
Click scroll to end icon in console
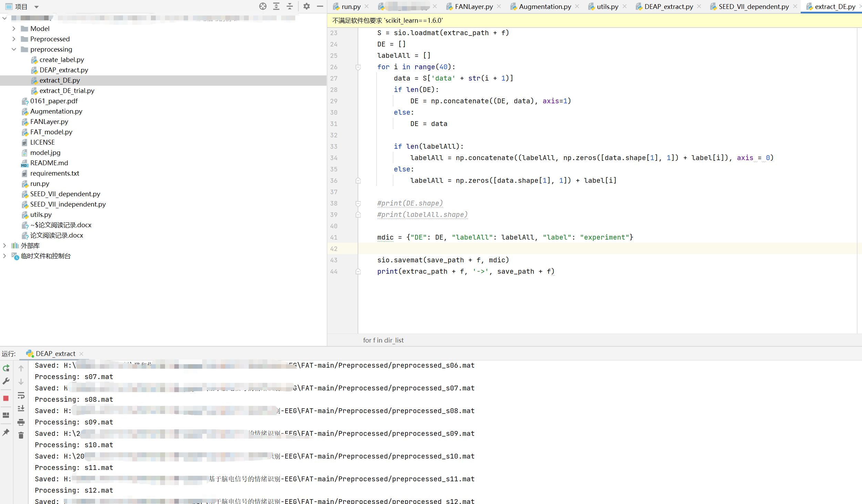click(21, 409)
